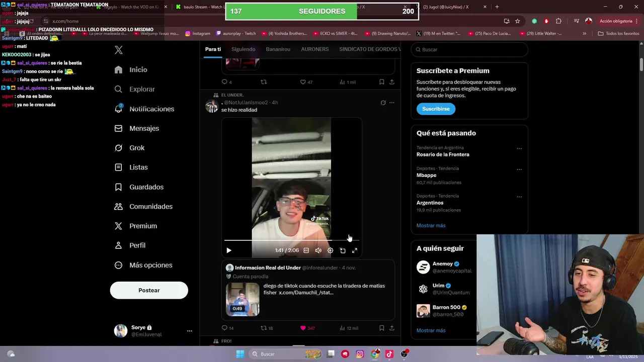Open NotJulianismoo2 profile avatar
Viewport: 644px width, 362px height.
pyautogui.click(x=212, y=106)
